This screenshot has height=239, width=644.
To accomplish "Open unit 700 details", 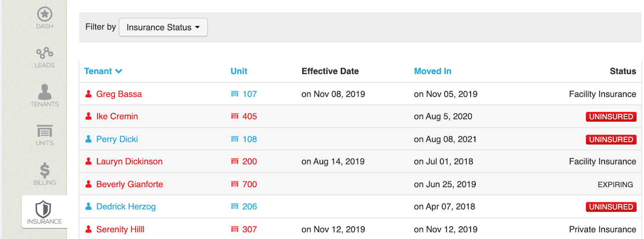I will [x=249, y=184].
